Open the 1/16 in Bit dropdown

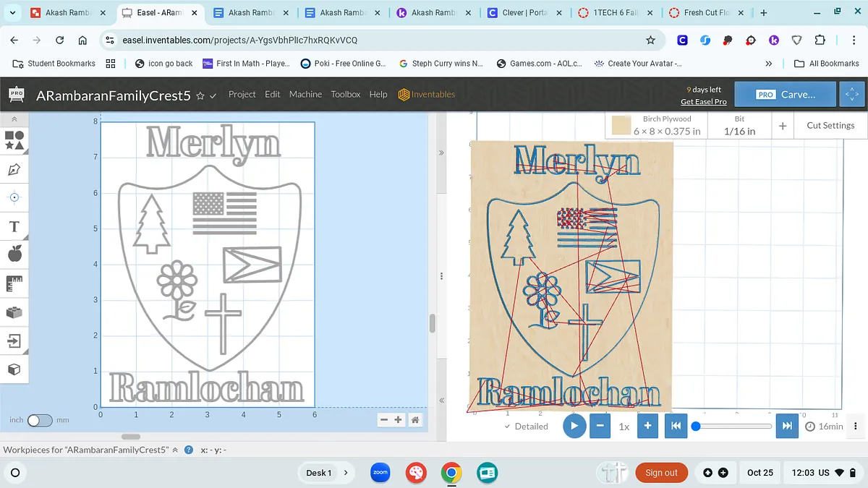point(739,125)
